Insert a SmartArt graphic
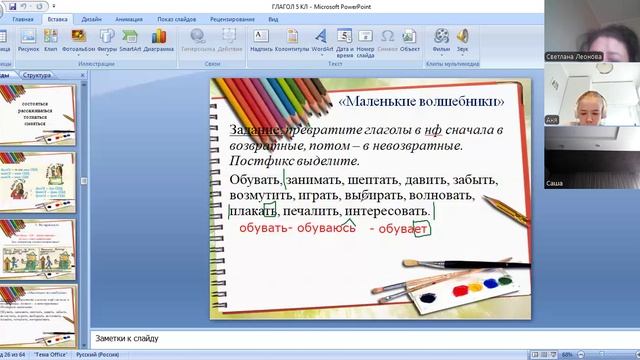Screen dimensions: 640x360 pos(130,40)
